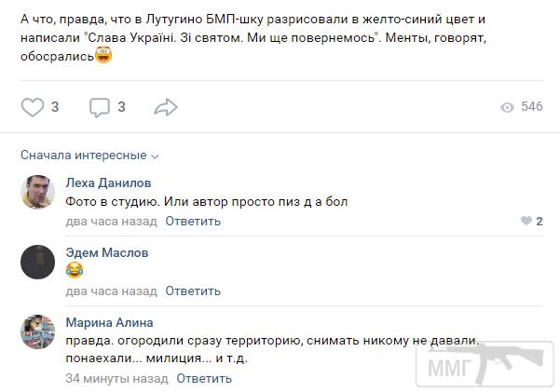Image resolution: width=560 pixels, height=392 pixels.
Task: Click the post views eye icon
Action: click(507, 107)
